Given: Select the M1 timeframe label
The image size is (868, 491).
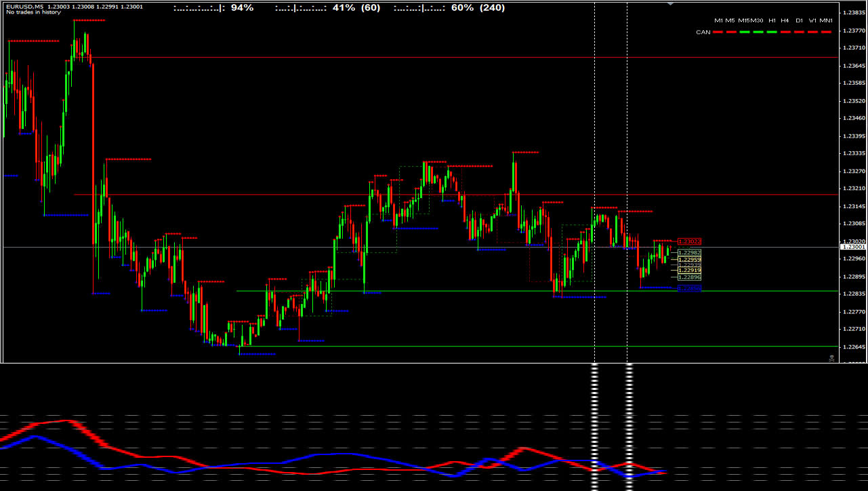Looking at the screenshot, I should 718,20.
